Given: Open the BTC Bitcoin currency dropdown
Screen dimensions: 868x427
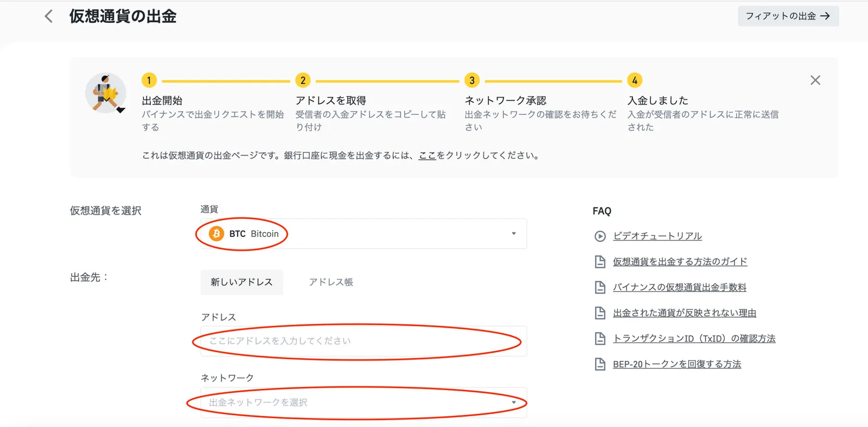Looking at the screenshot, I should click(x=363, y=234).
